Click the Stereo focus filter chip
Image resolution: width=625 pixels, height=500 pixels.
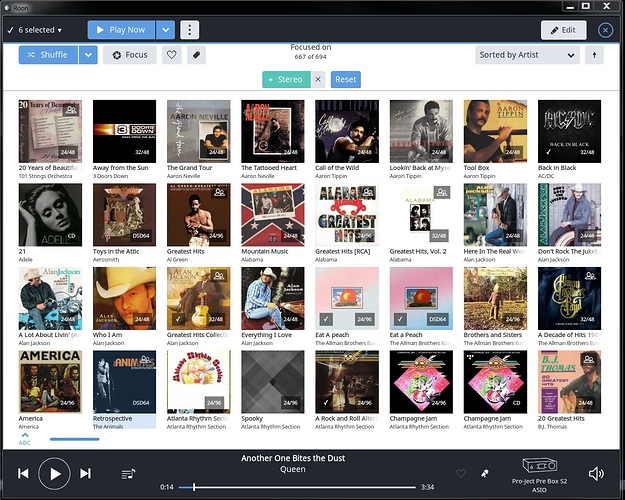point(286,79)
